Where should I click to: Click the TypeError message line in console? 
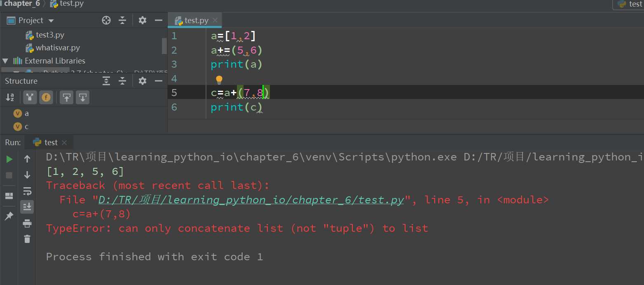click(237, 228)
